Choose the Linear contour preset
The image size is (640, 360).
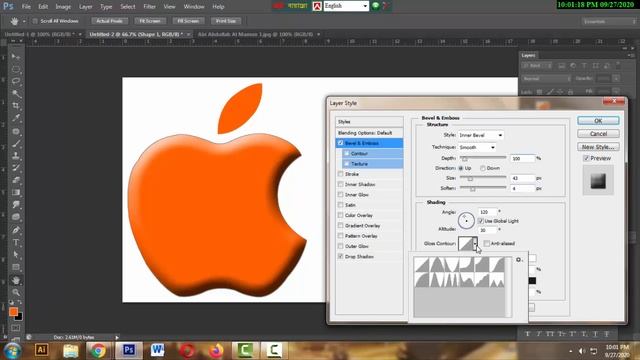click(421, 264)
